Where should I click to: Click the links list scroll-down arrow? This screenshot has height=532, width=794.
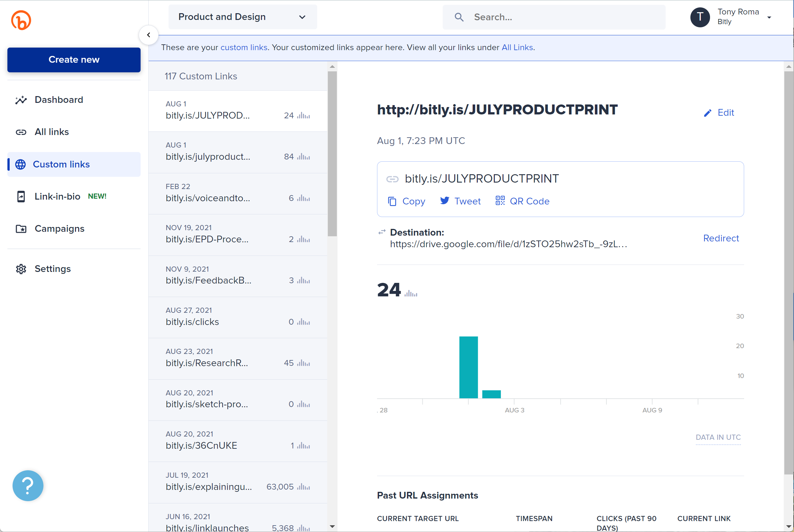pos(332,527)
